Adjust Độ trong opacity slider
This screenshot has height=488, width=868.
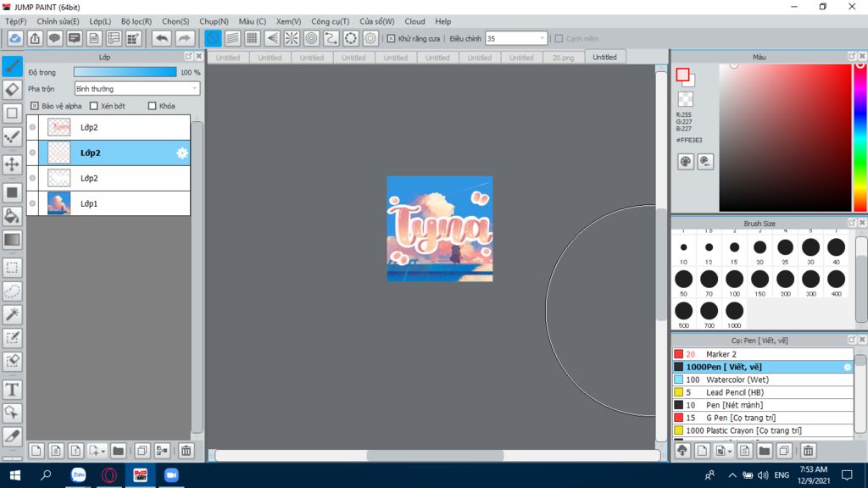pyautogui.click(x=125, y=72)
